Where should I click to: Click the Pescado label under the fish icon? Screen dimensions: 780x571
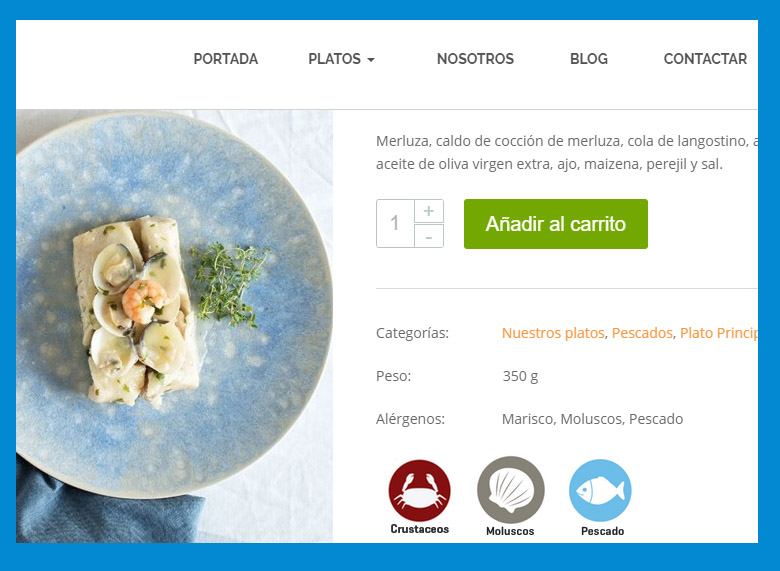tap(602, 531)
